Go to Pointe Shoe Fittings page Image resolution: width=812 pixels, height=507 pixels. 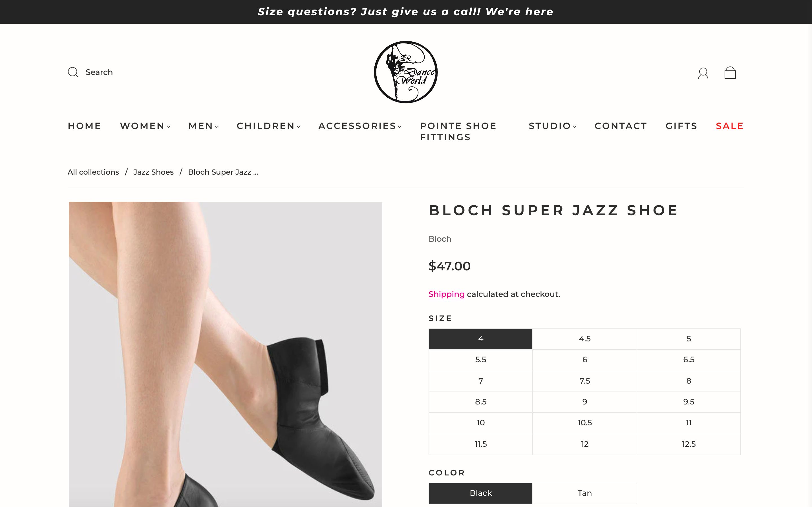458,132
